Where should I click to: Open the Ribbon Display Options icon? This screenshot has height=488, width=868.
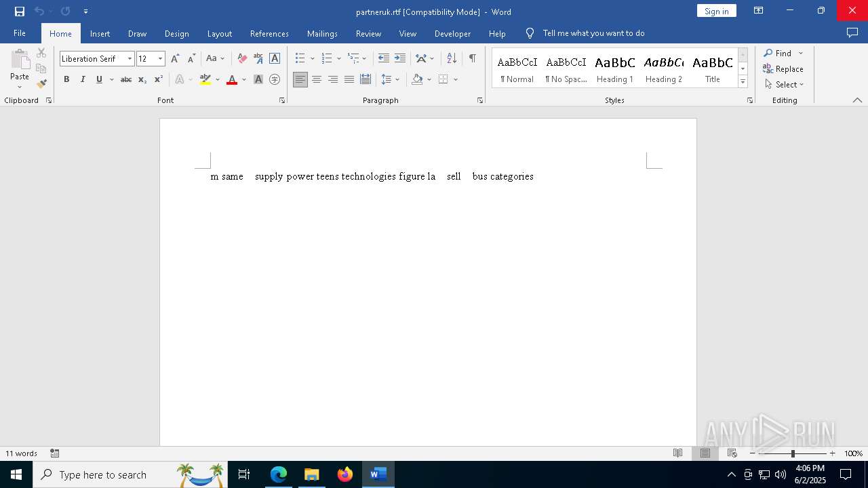click(759, 11)
